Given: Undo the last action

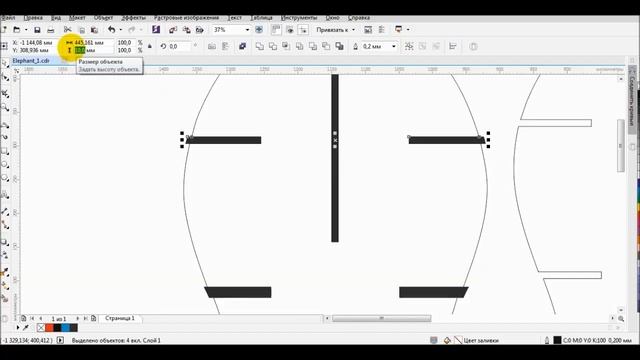Looking at the screenshot, I should click(111, 30).
